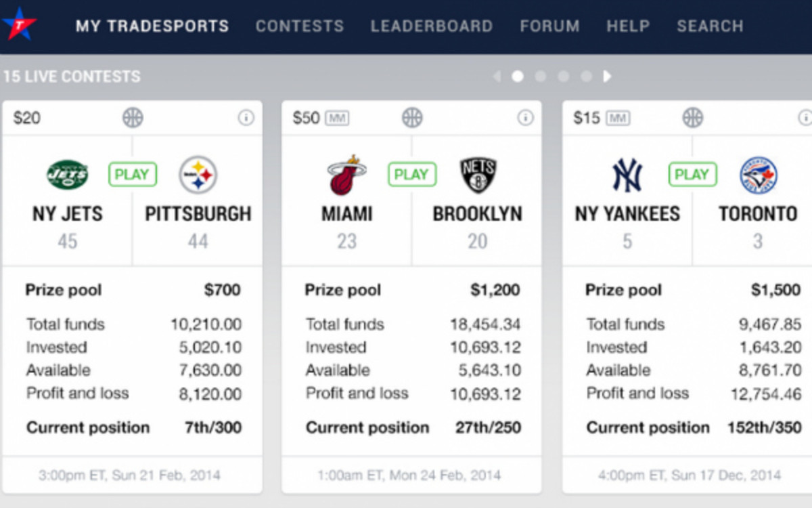The height and width of the screenshot is (508, 812).
Task: Click the Pittsburgh Steelers logo
Action: tap(198, 173)
